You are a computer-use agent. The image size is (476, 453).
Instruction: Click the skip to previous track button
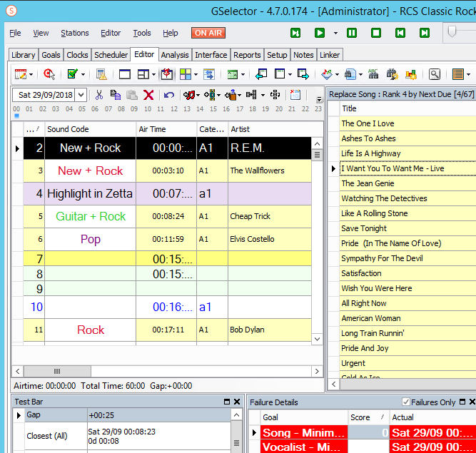point(400,33)
